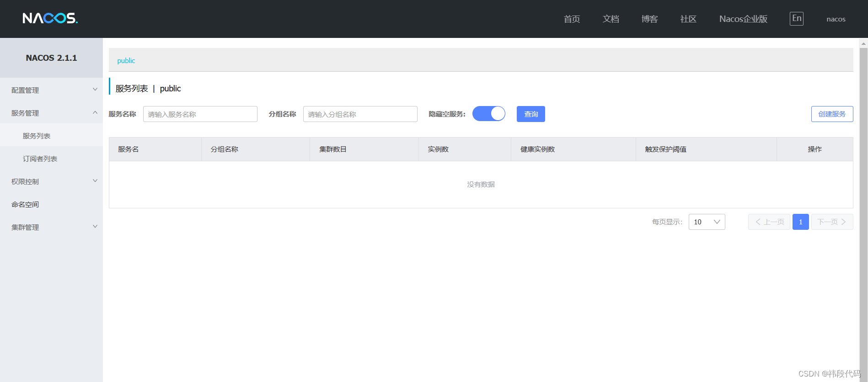Expand the 权限控制 menu chevron

[x=95, y=181]
